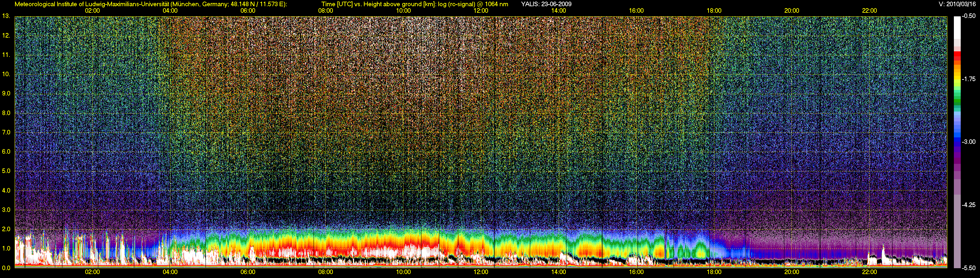Screen dimensions: 980x278
Task: Click the 14:00 label on the top time axis
Action: tap(559, 11)
